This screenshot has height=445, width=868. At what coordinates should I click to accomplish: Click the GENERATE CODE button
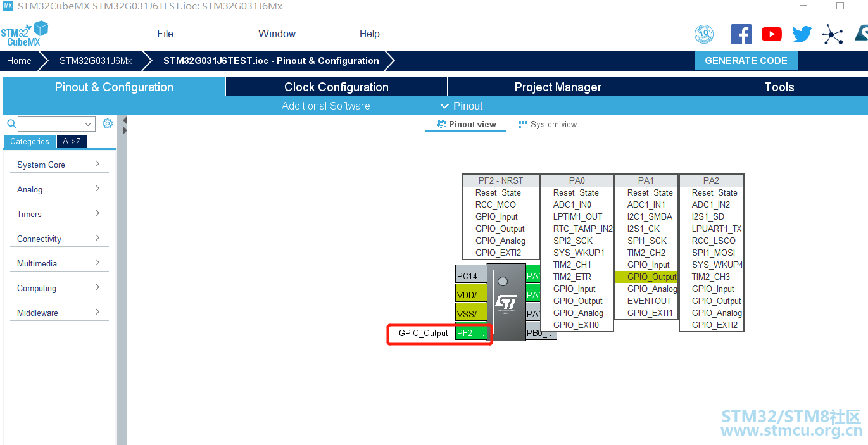coord(746,61)
